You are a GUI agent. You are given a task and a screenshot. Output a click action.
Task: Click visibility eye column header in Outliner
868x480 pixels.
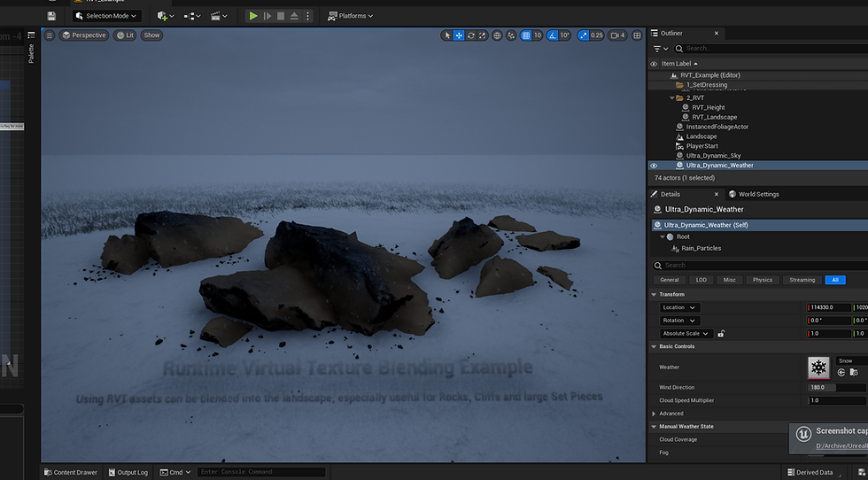point(654,64)
